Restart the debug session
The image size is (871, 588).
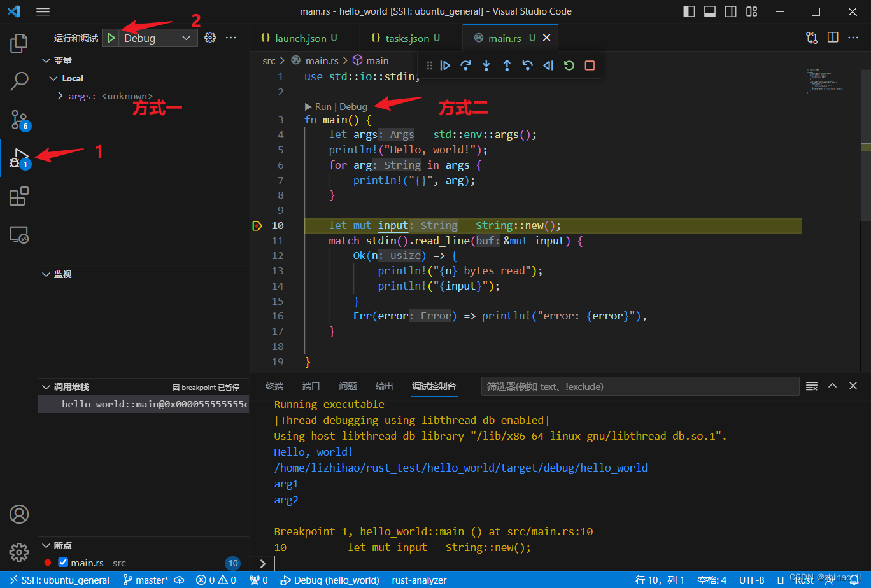pos(569,65)
